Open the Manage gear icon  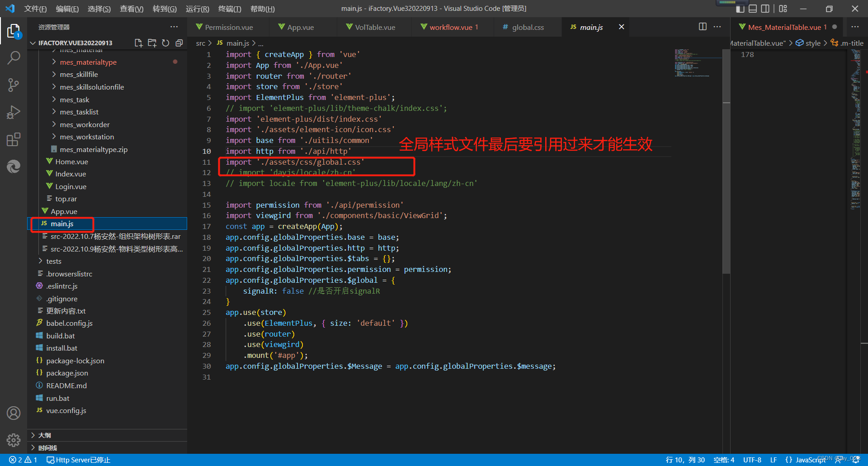pos(14,440)
